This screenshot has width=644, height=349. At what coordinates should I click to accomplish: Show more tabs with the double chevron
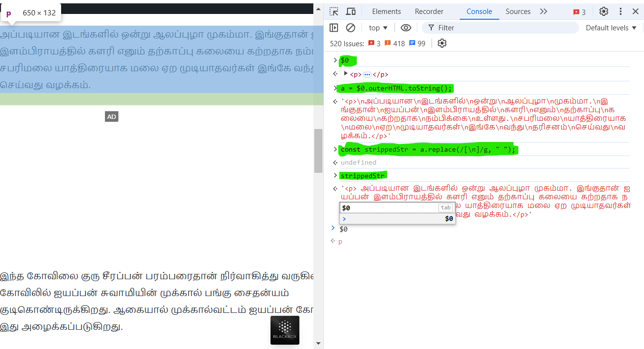(x=543, y=12)
